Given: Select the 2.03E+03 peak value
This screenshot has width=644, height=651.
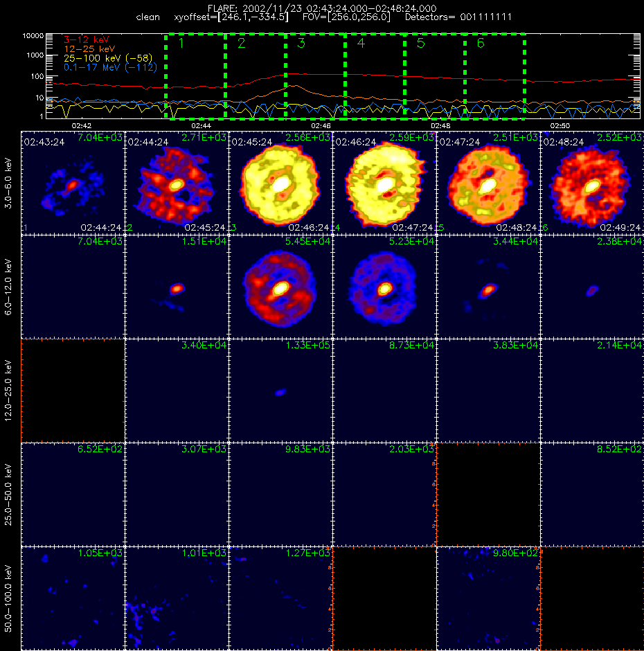Looking at the screenshot, I should tap(411, 449).
